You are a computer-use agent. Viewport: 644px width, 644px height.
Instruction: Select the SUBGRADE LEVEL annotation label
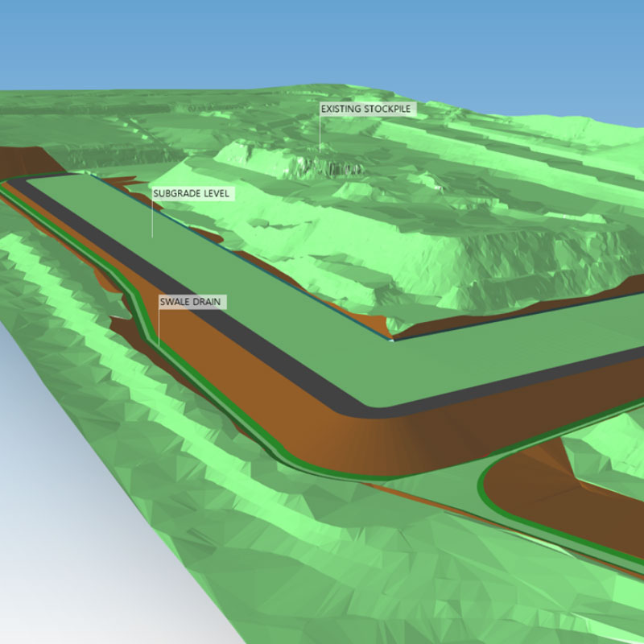pyautogui.click(x=192, y=194)
